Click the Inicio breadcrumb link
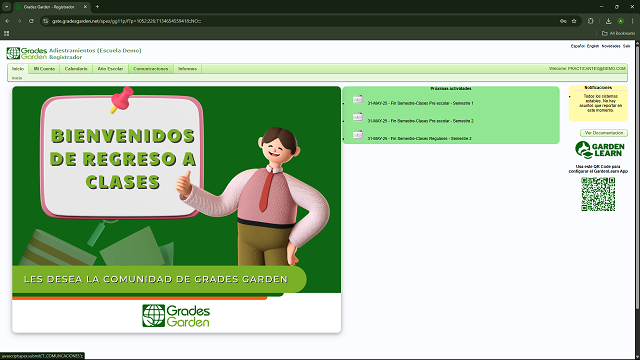The width and height of the screenshot is (640, 360). pos(17,78)
